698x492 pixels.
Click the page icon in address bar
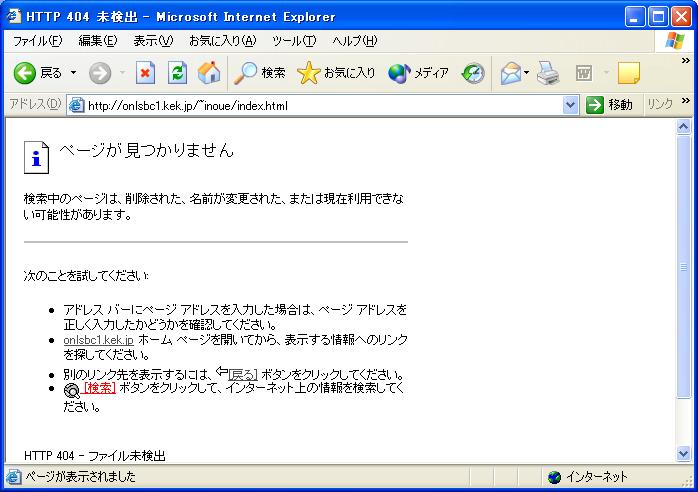tap(77, 106)
